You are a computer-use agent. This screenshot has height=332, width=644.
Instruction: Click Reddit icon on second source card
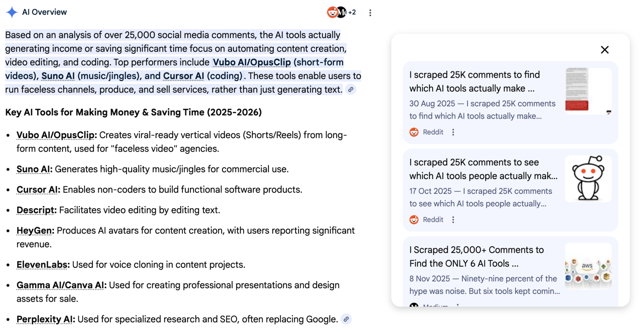(414, 220)
